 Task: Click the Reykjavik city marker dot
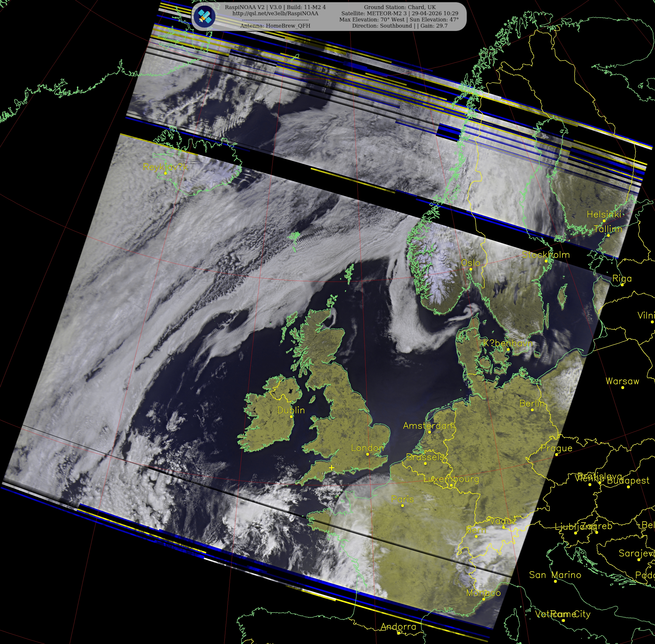(x=165, y=173)
